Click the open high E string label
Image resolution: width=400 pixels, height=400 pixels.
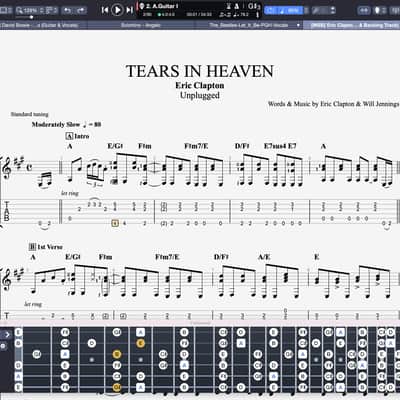tap(18, 332)
